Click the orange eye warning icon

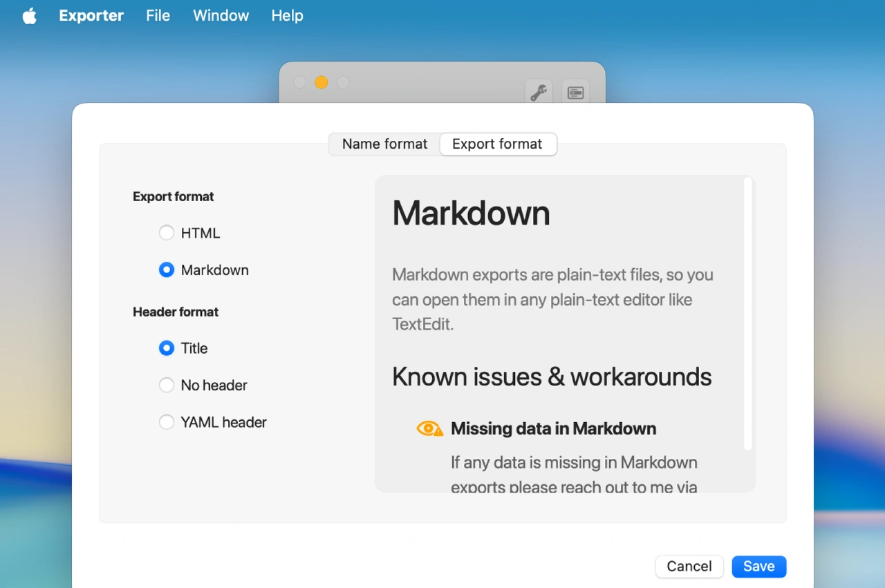click(429, 429)
